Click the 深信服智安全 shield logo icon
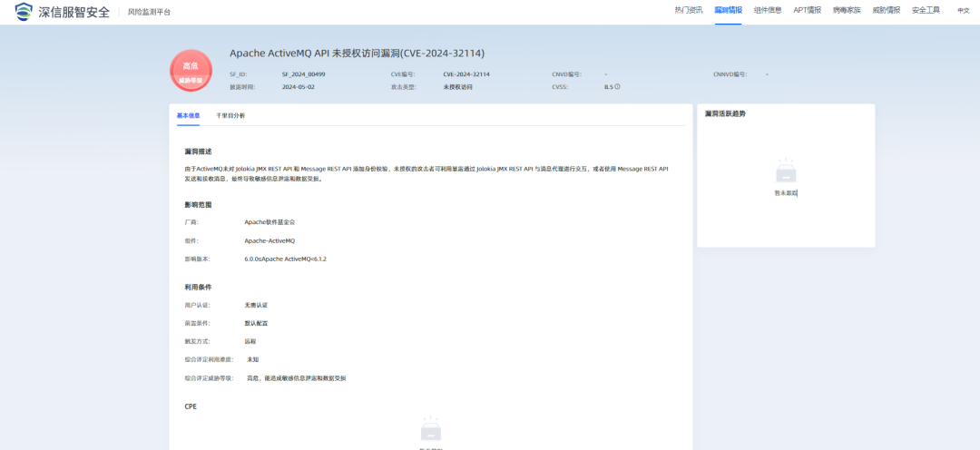 tap(23, 11)
